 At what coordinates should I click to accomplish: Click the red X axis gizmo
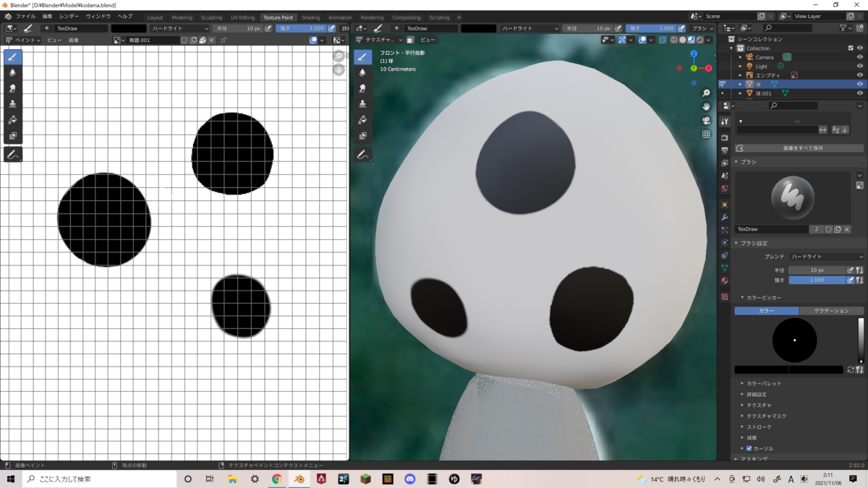point(708,68)
